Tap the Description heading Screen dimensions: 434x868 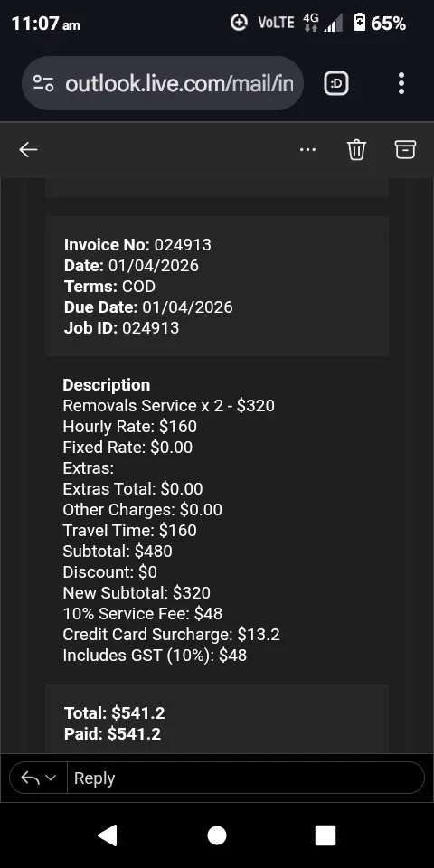[x=107, y=385]
